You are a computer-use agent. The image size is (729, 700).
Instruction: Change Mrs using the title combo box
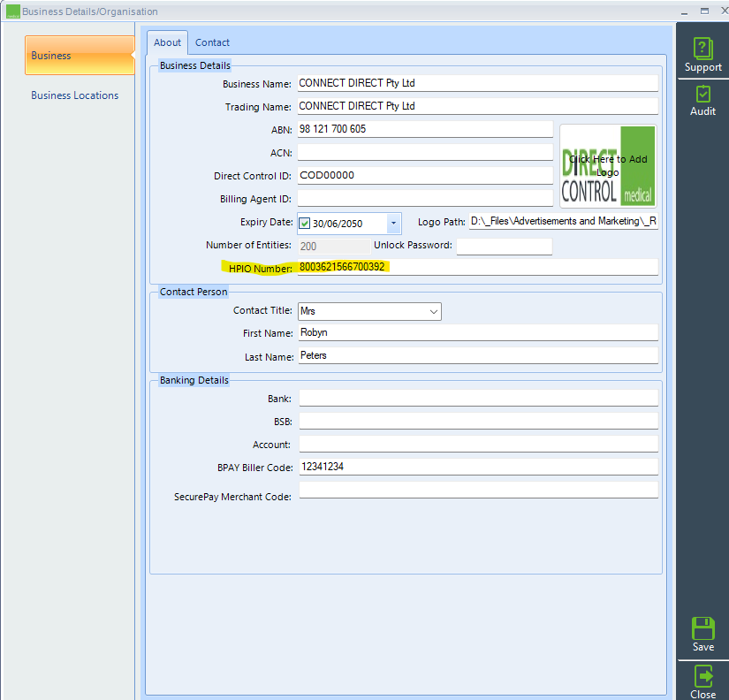coord(433,311)
